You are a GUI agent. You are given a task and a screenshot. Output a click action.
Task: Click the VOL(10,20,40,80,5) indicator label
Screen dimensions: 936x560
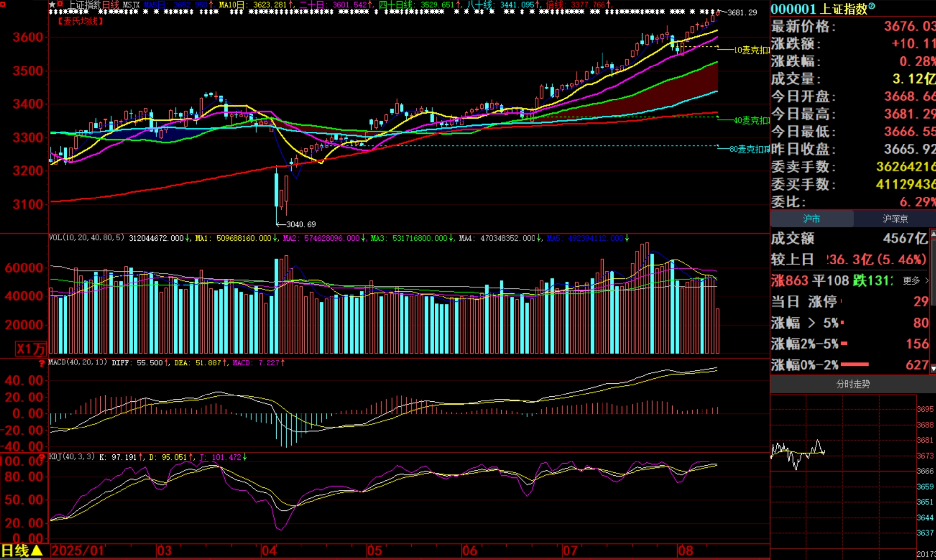click(x=86, y=238)
